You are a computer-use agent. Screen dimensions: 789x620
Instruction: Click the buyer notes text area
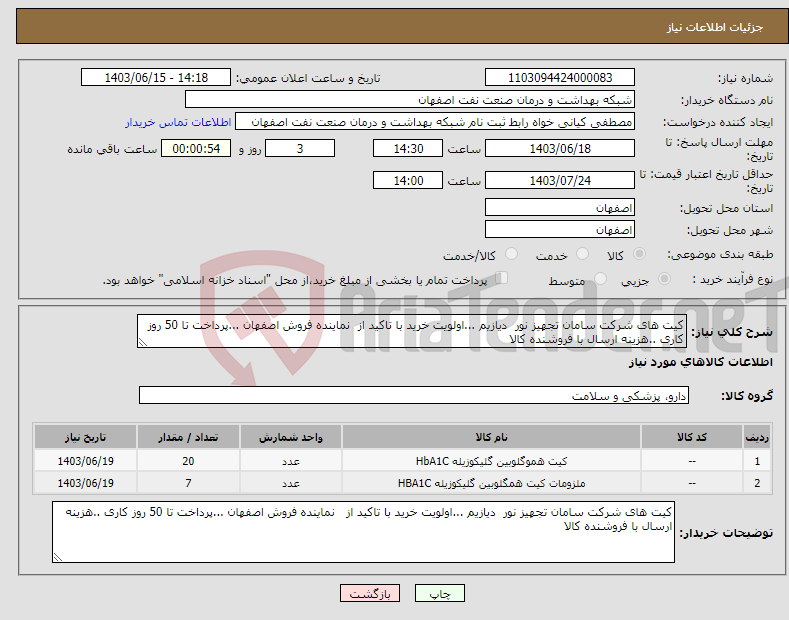[x=363, y=532]
